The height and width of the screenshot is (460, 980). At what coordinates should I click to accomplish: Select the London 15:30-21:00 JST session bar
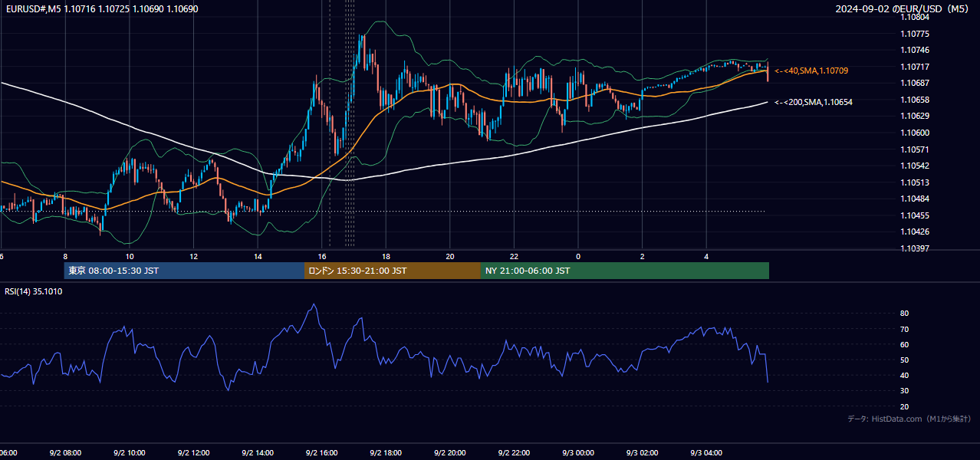tap(393, 271)
